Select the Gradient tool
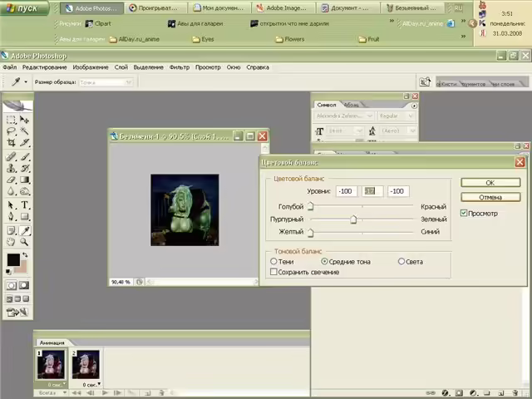 click(24, 180)
